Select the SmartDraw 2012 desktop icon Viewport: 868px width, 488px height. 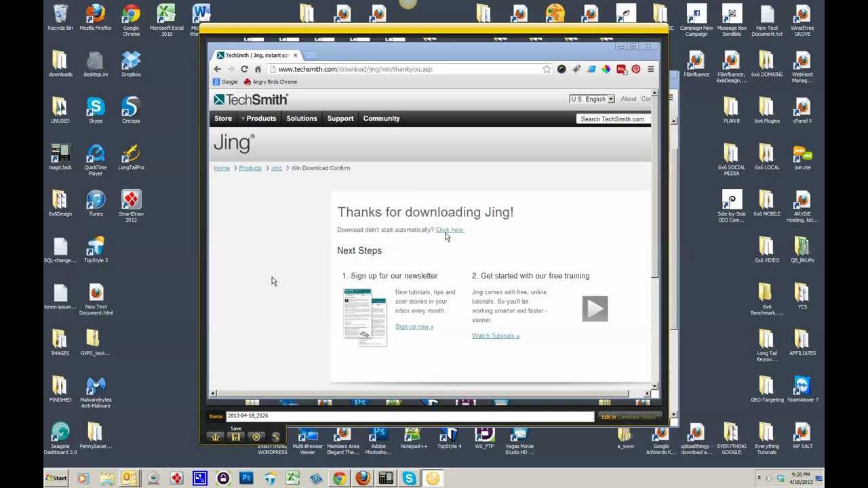(131, 207)
